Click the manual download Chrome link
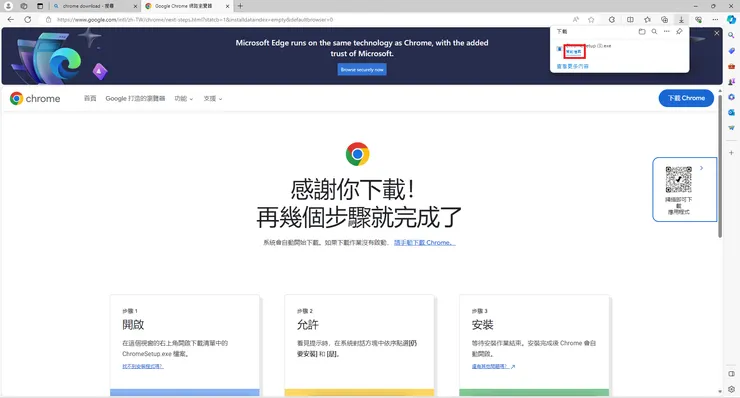The height and width of the screenshot is (398, 740). [x=425, y=243]
